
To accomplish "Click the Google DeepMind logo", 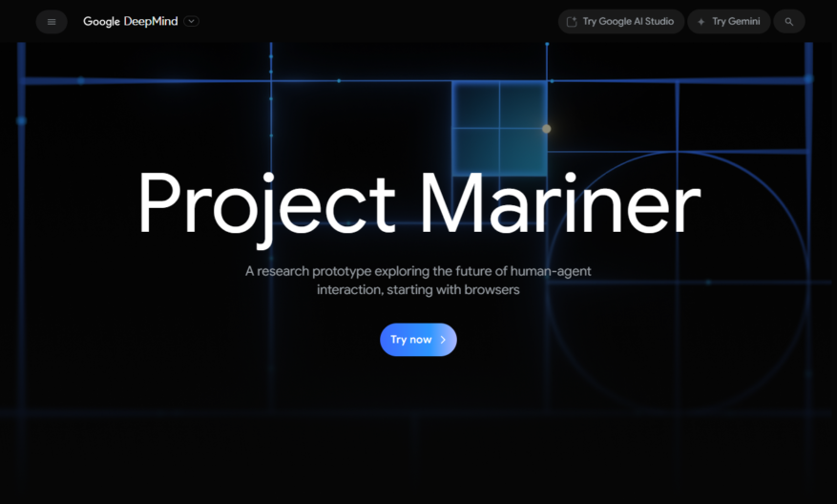I will 130,21.
